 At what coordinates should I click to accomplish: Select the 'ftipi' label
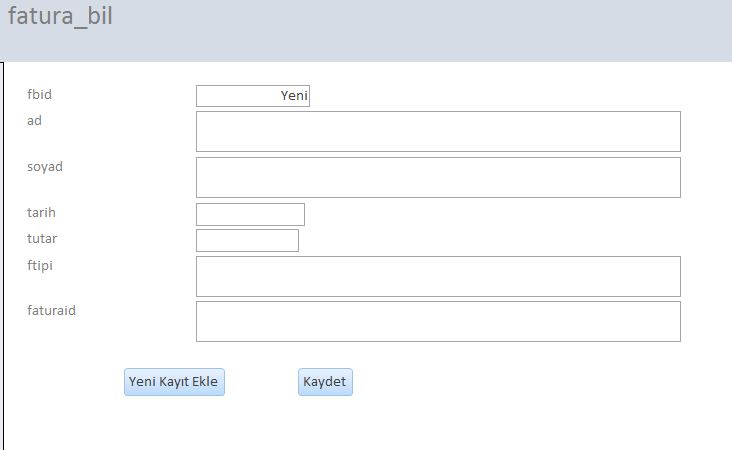click(39, 264)
